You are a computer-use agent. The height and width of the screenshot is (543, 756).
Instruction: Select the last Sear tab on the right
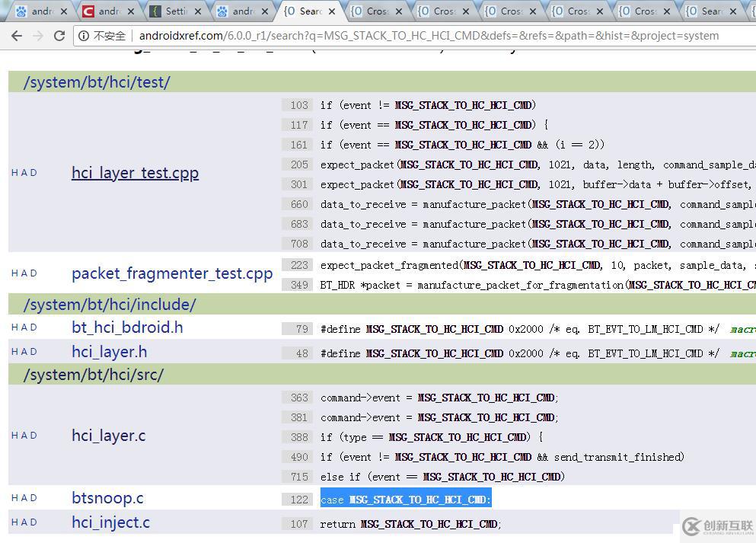[x=712, y=11]
